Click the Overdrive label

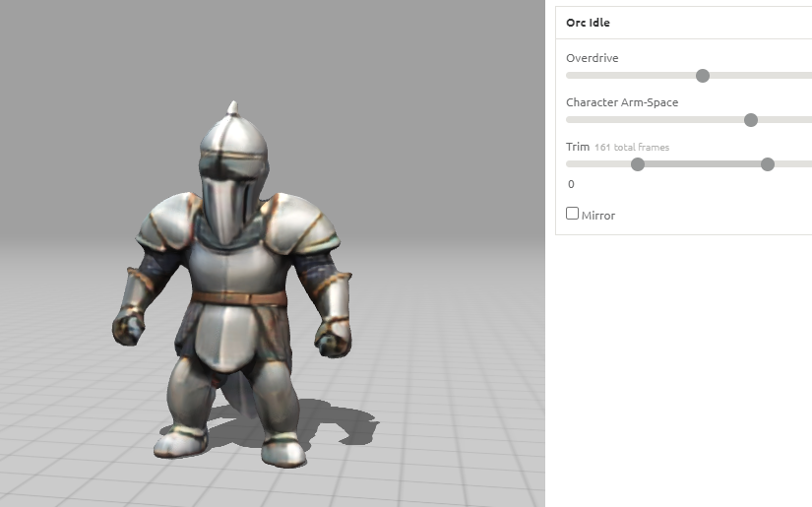592,58
